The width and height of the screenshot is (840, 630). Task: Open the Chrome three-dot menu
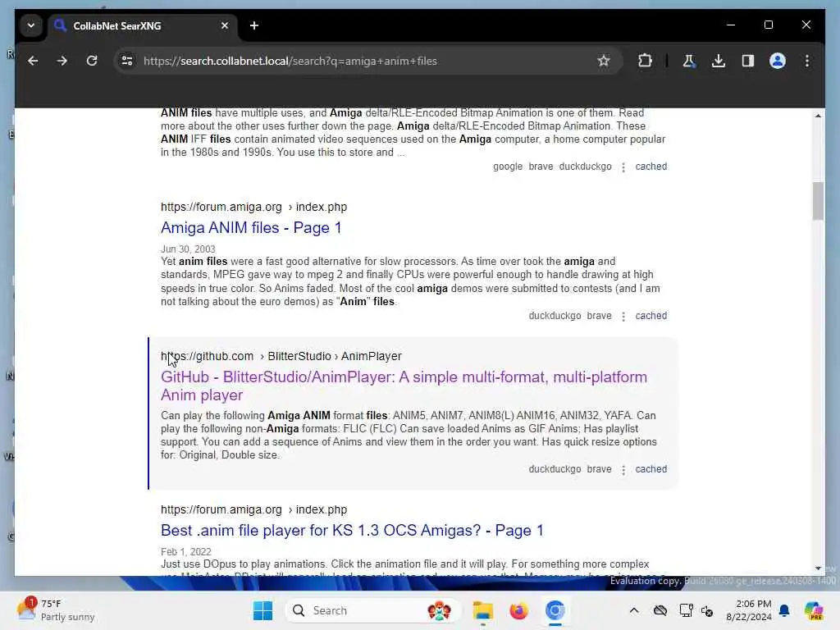(x=807, y=61)
